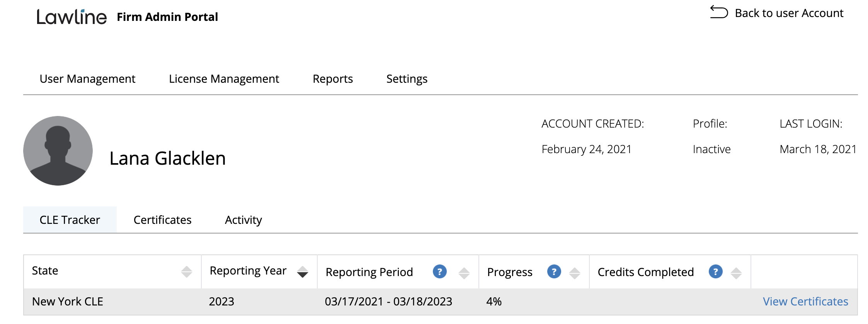Switch to the Certificates tab
Screen dimensions: 868x324
(x=162, y=220)
